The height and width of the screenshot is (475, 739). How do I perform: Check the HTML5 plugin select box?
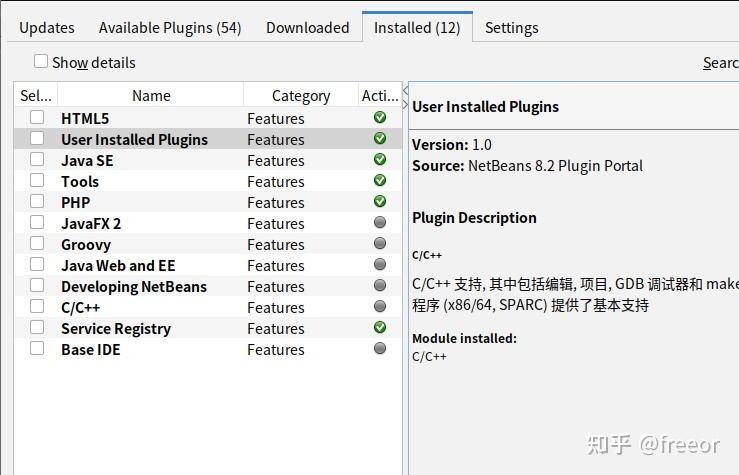(x=37, y=117)
